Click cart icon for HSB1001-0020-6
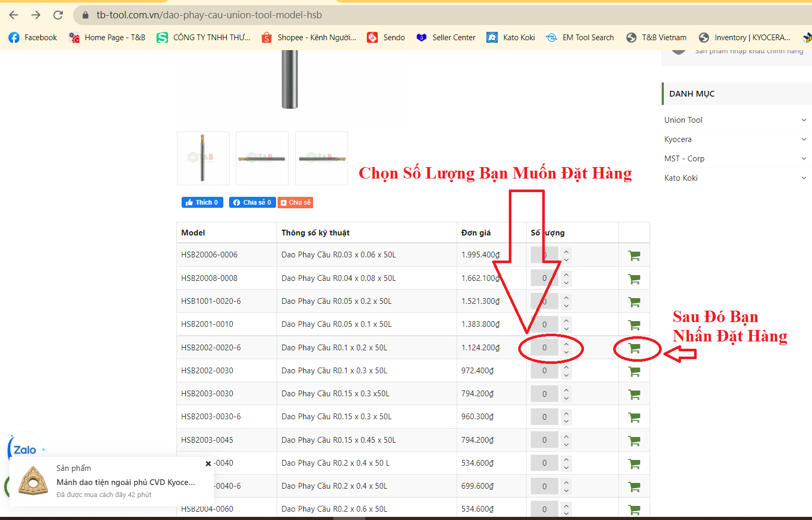This screenshot has width=812, height=520. [634, 302]
